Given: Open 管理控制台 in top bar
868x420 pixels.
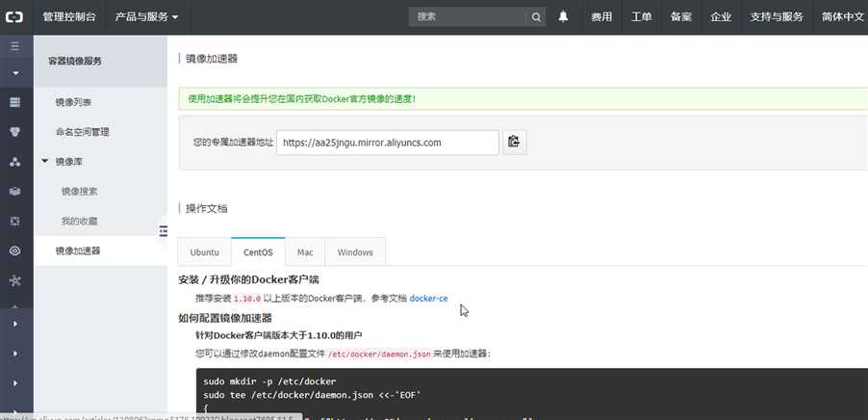Looking at the screenshot, I should tap(69, 17).
